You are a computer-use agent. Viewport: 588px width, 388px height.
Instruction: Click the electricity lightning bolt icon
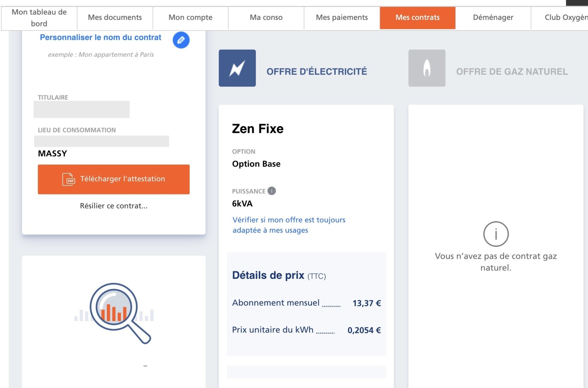tap(237, 68)
